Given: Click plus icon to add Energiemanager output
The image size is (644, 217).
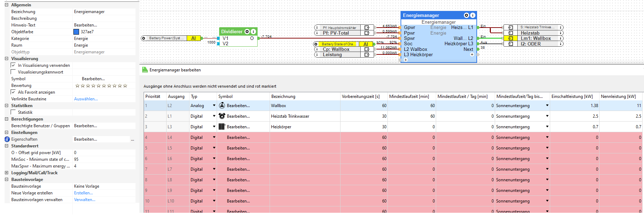Looking at the screenshot, I should click(x=472, y=55).
